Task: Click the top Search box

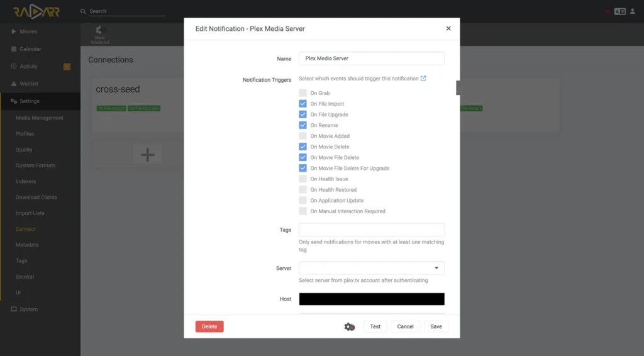Action: pos(127,11)
